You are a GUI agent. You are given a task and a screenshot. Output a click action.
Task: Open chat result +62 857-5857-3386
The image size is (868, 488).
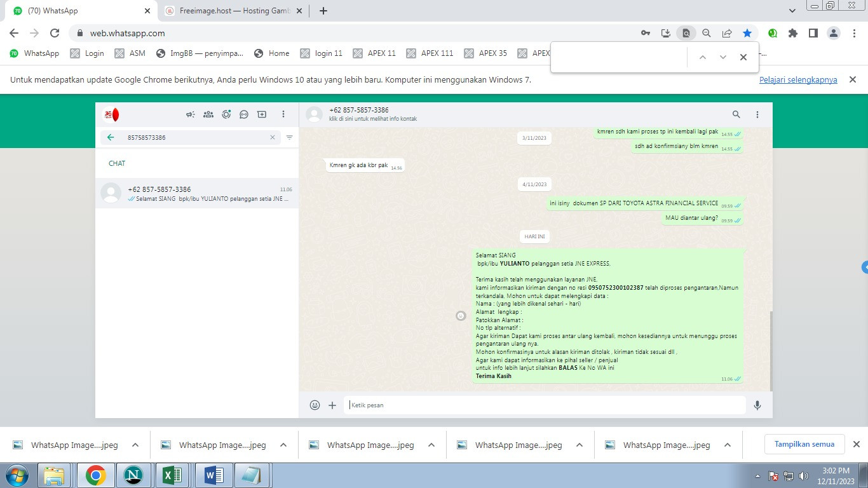pyautogui.click(x=197, y=193)
